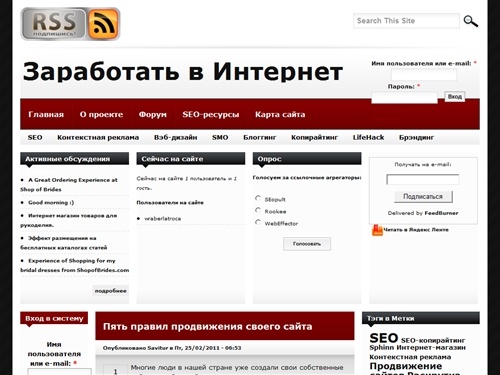This screenshot has width=500, height=375.
Task: Select the SEOpult poll option
Action: pyautogui.click(x=258, y=198)
